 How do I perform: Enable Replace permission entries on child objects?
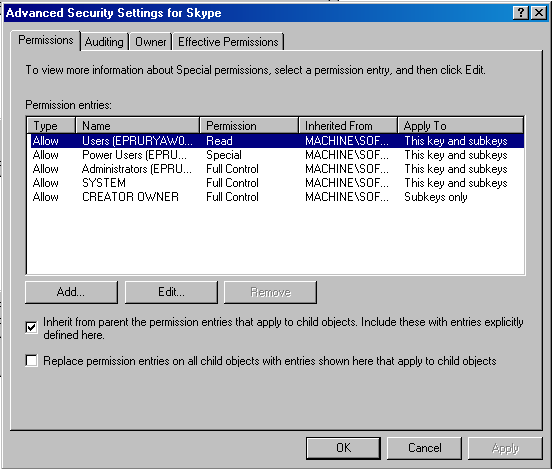[x=31, y=361]
